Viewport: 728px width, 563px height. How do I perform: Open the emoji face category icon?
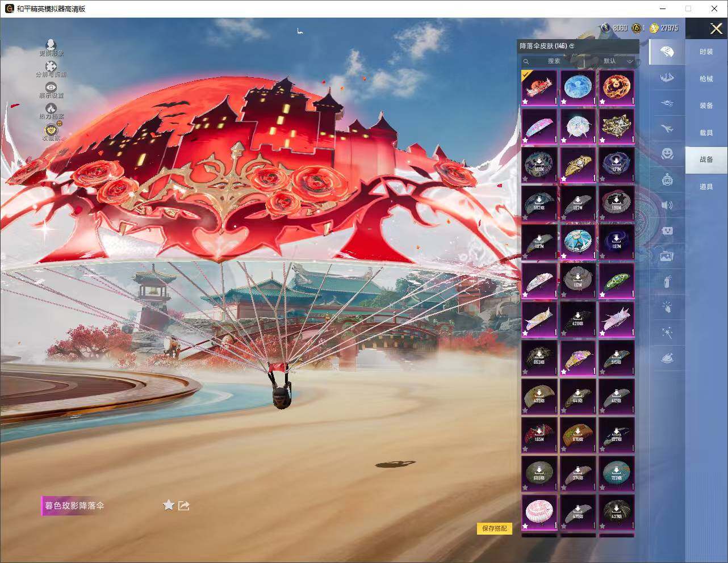coord(667,153)
